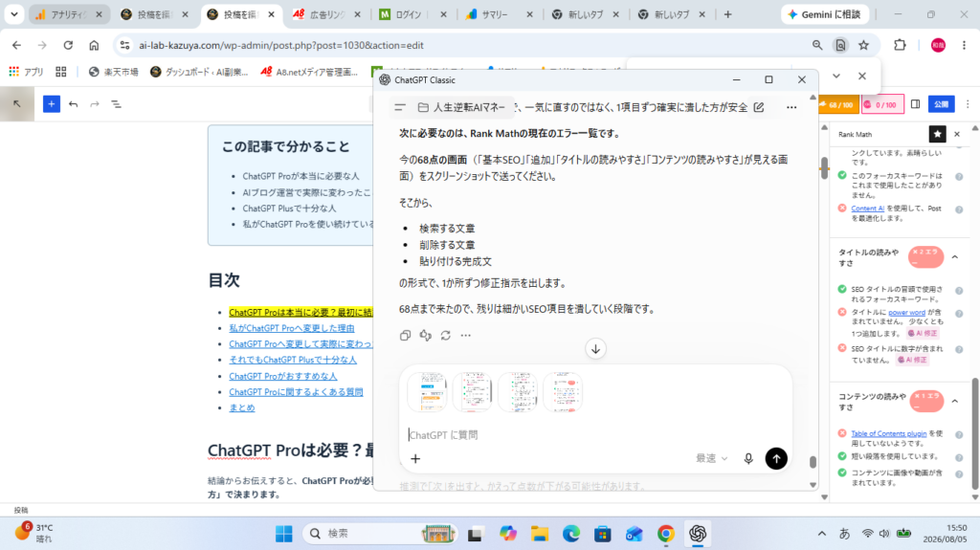Switch to the サマリー tab
The image size is (980, 550).
tap(500, 14)
